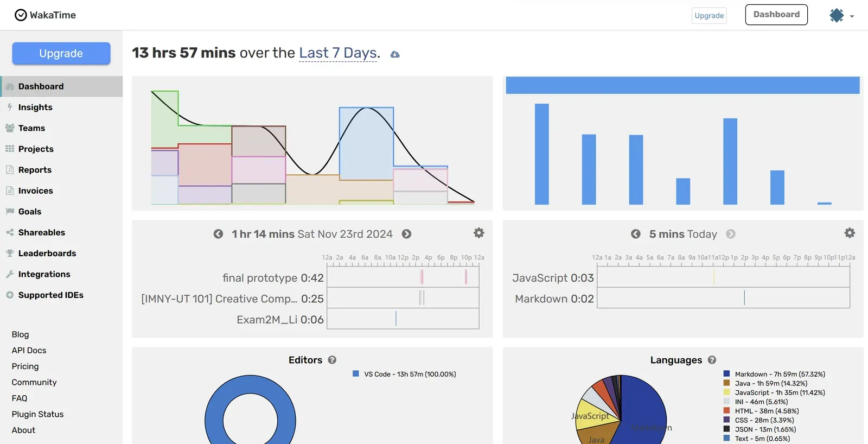Open settings gear of the Today languages panel

pyautogui.click(x=850, y=233)
